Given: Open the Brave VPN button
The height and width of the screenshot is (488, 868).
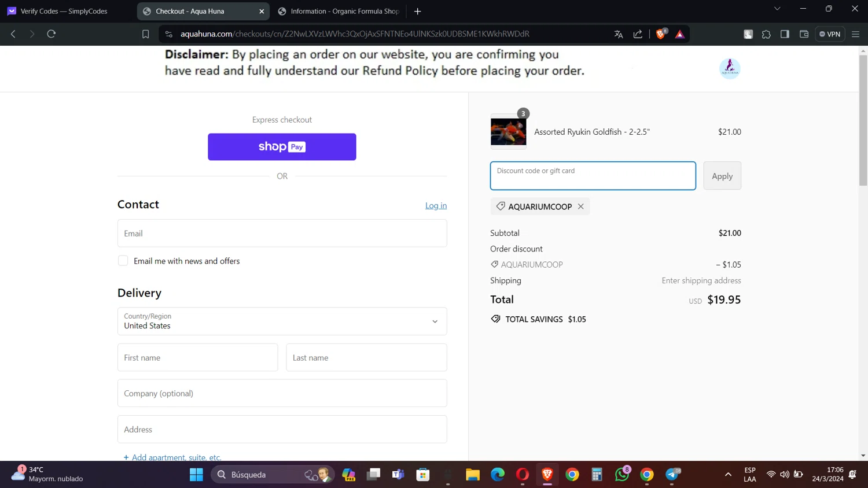Looking at the screenshot, I should click(830, 34).
